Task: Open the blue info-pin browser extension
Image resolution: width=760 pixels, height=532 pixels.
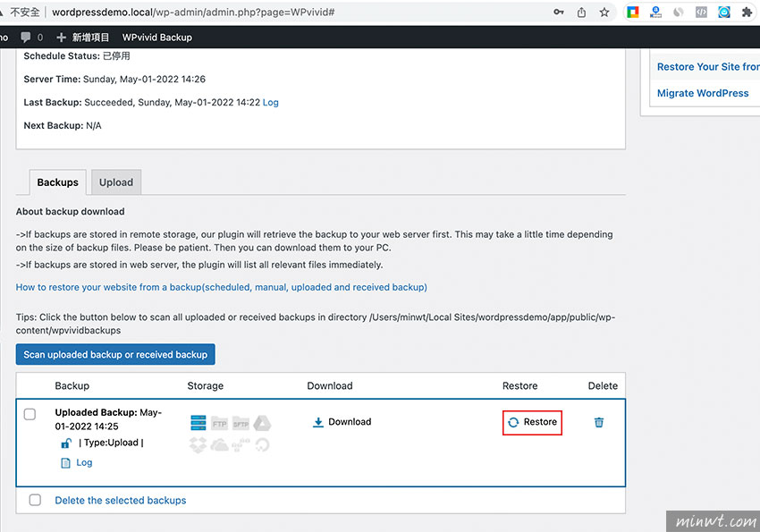Action: (655, 13)
